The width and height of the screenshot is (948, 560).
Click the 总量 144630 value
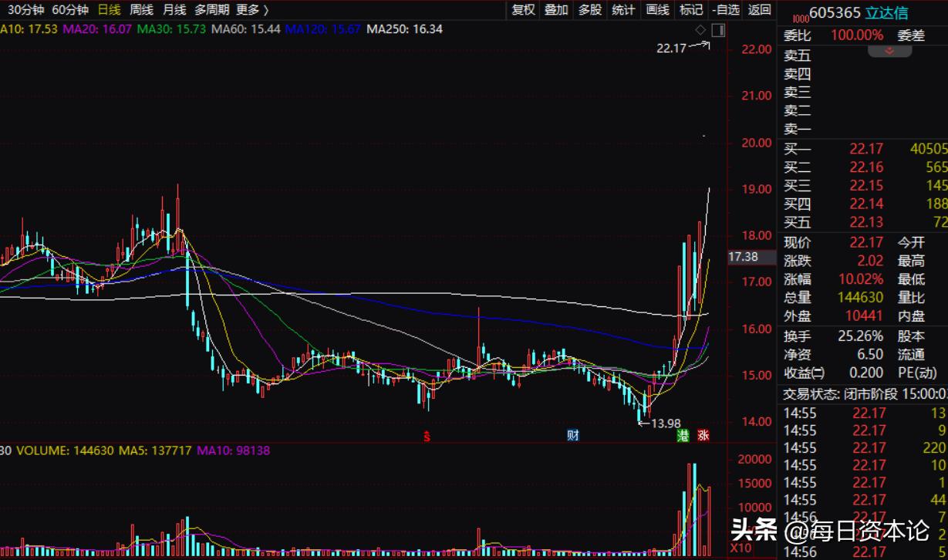(x=861, y=297)
